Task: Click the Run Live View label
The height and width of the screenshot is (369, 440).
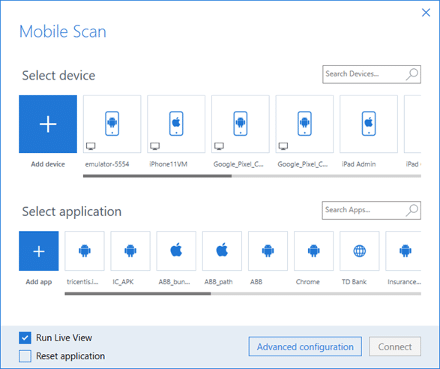Action: click(x=64, y=338)
